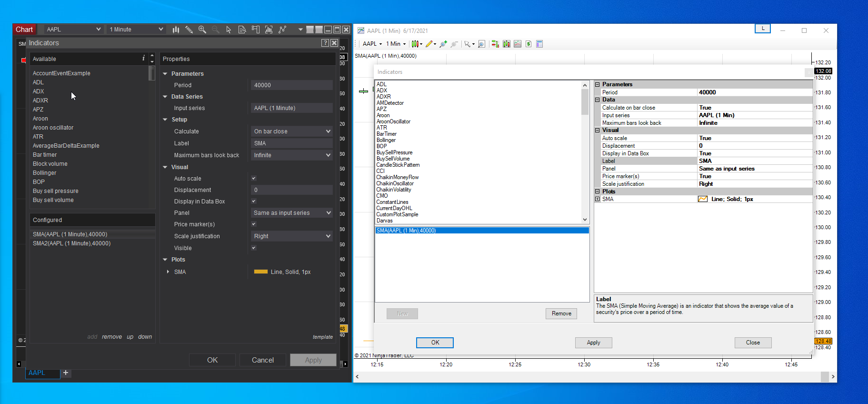Click the Close button in light Indicators dialog
This screenshot has width=868, height=404.
click(x=753, y=343)
